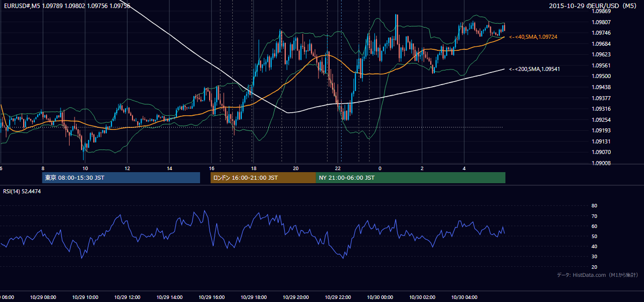Click price axis value 1.09746
Image resolution: width=644 pixels, height=302 pixels.
coord(601,33)
